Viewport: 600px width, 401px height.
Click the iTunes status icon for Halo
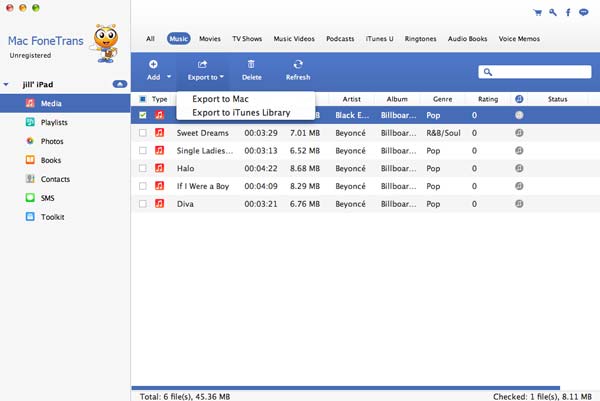(x=519, y=168)
